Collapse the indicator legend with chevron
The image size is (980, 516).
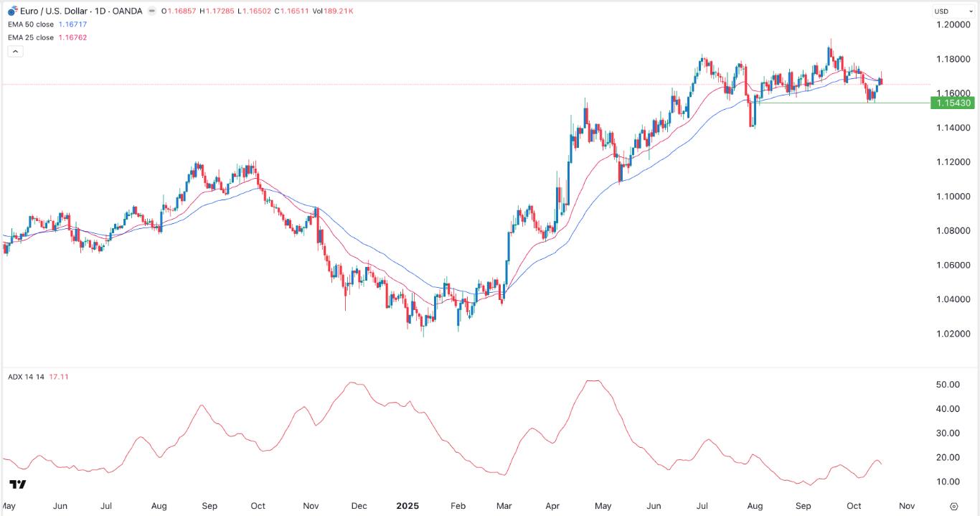pyautogui.click(x=15, y=52)
